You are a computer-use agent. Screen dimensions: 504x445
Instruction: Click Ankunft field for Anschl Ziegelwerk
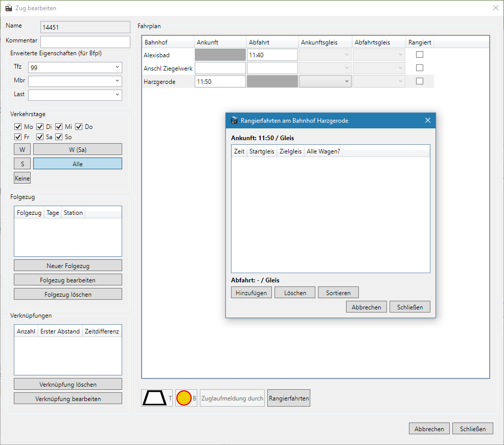pyautogui.click(x=220, y=68)
